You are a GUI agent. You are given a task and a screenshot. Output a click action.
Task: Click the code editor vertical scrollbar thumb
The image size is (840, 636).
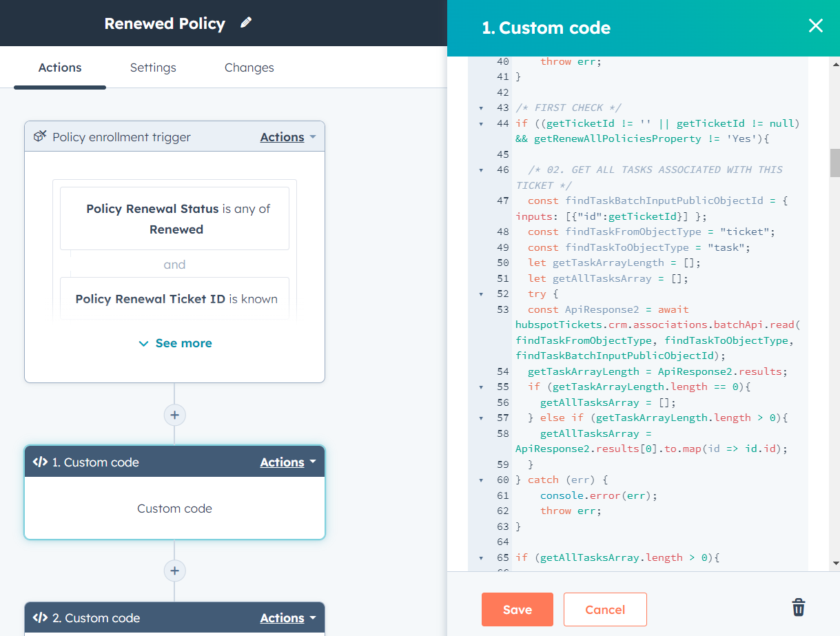click(x=834, y=163)
